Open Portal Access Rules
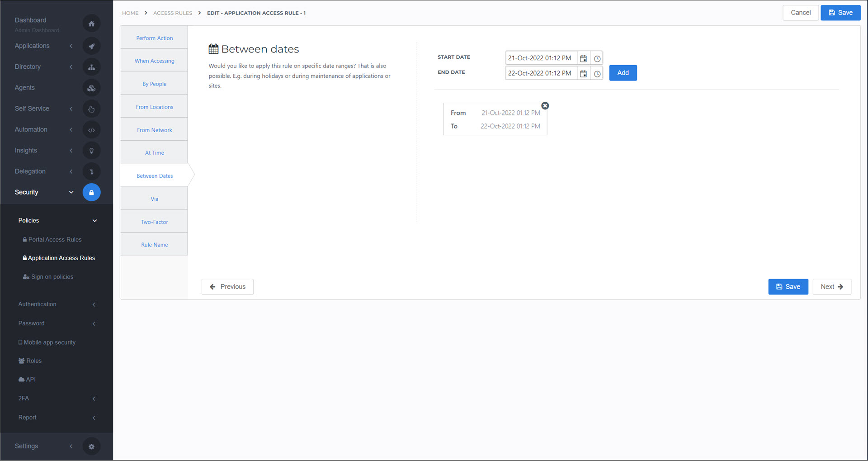Image resolution: width=868 pixels, height=461 pixels. [x=52, y=240]
